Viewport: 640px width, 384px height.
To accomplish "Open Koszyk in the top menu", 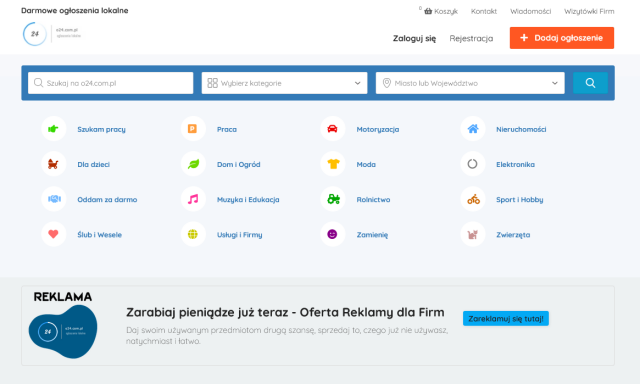I will [446, 11].
